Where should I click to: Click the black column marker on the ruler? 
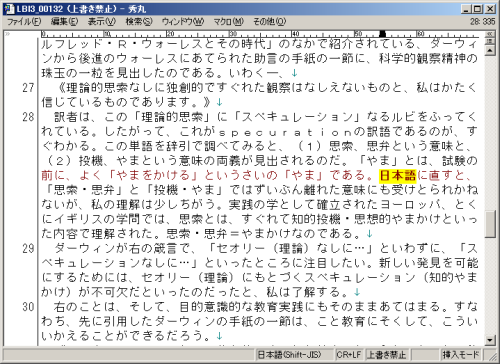click(382, 34)
